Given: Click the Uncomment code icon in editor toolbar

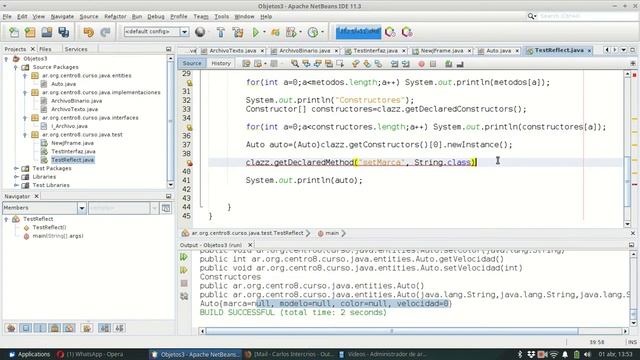Looking at the screenshot, I should 460,64.
